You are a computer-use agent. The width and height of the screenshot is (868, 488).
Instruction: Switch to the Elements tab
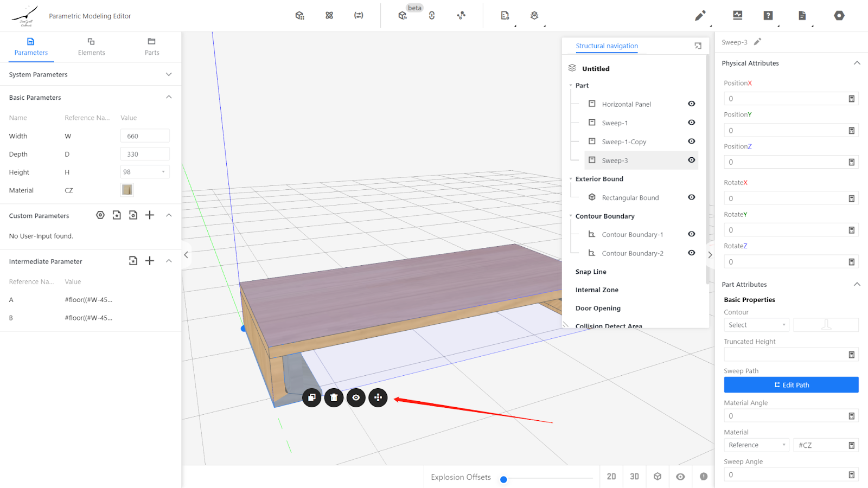click(91, 47)
